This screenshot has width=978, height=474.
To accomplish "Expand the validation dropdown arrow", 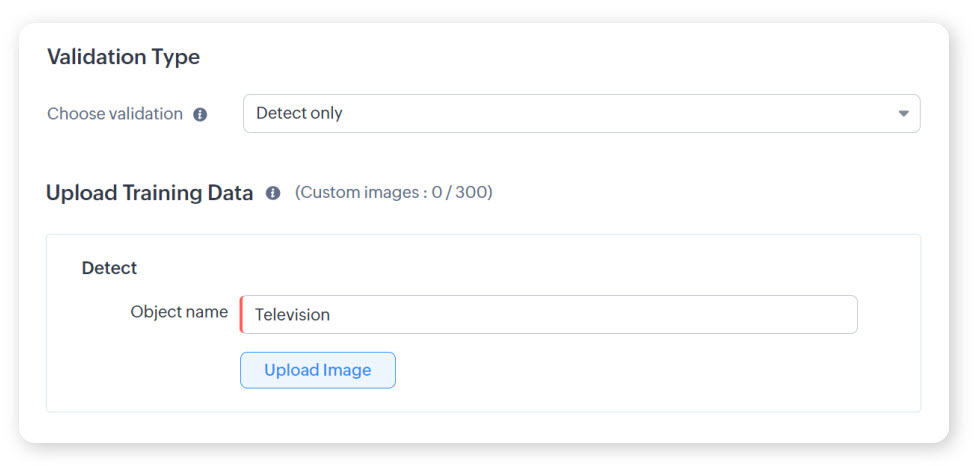I will click(903, 114).
